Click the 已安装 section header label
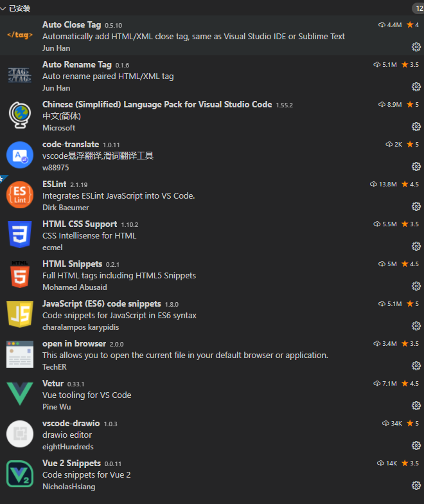This screenshot has height=504, width=424. [19, 8]
